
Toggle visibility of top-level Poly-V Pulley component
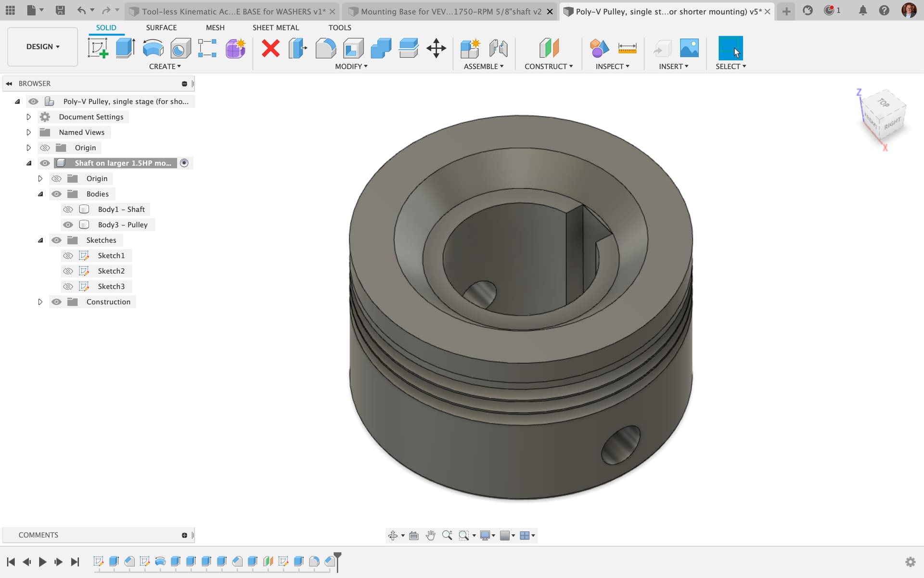tap(33, 101)
